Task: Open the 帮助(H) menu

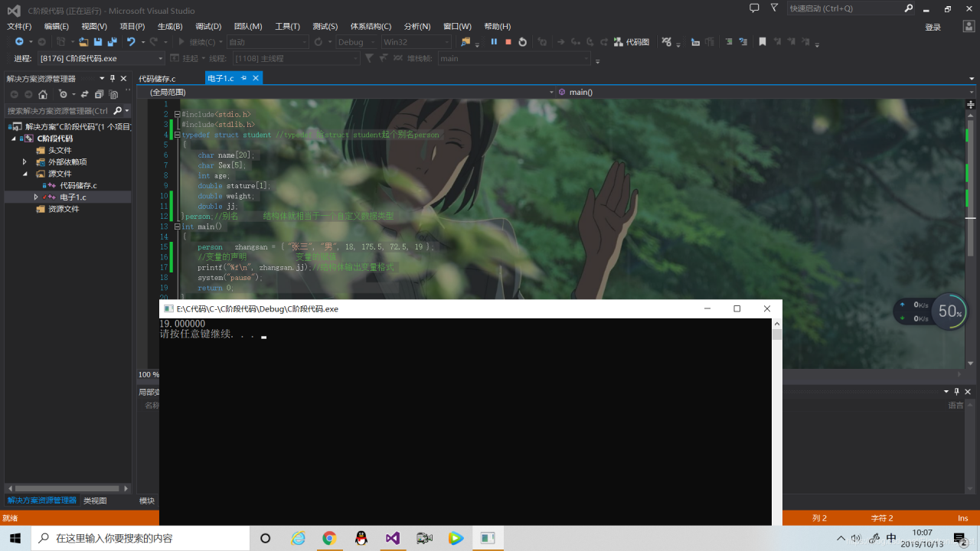Action: click(x=498, y=27)
